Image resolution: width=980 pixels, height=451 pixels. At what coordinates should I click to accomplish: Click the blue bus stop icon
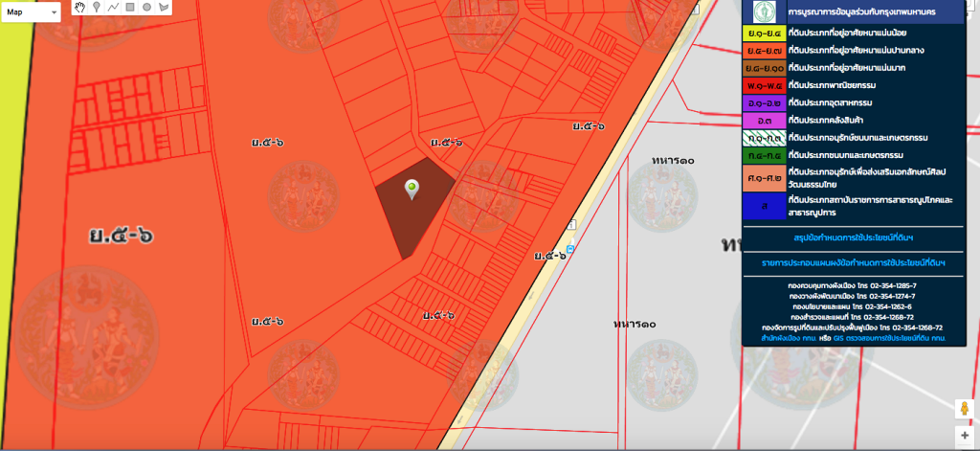(570, 249)
